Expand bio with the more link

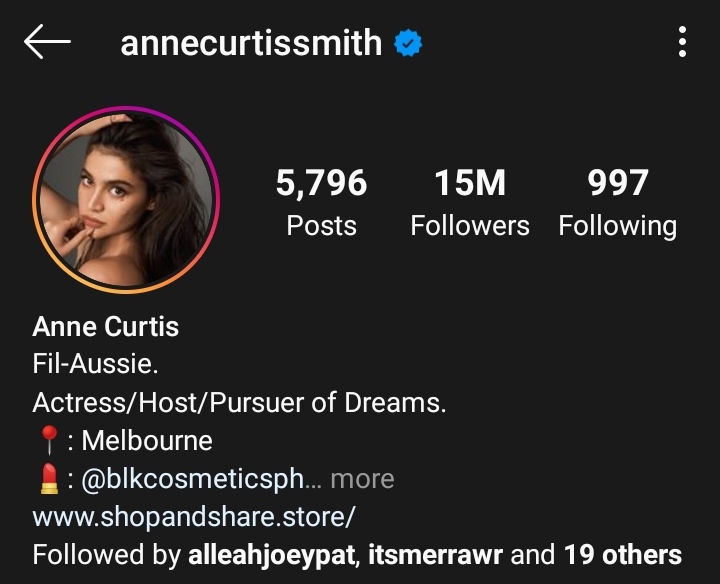coord(362,479)
